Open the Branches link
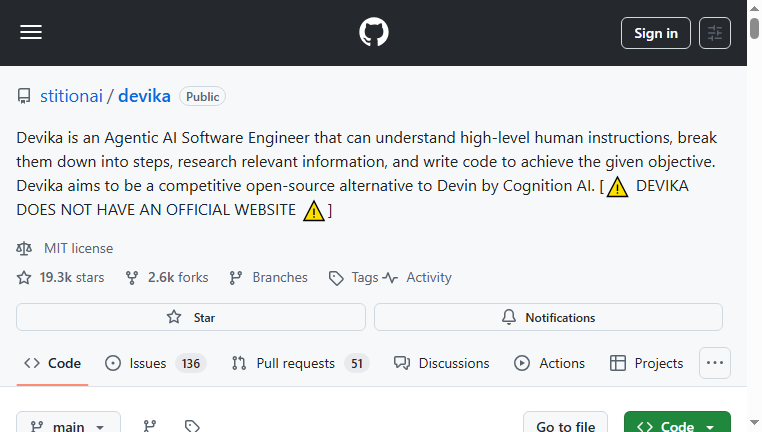The height and width of the screenshot is (432, 762). click(280, 277)
